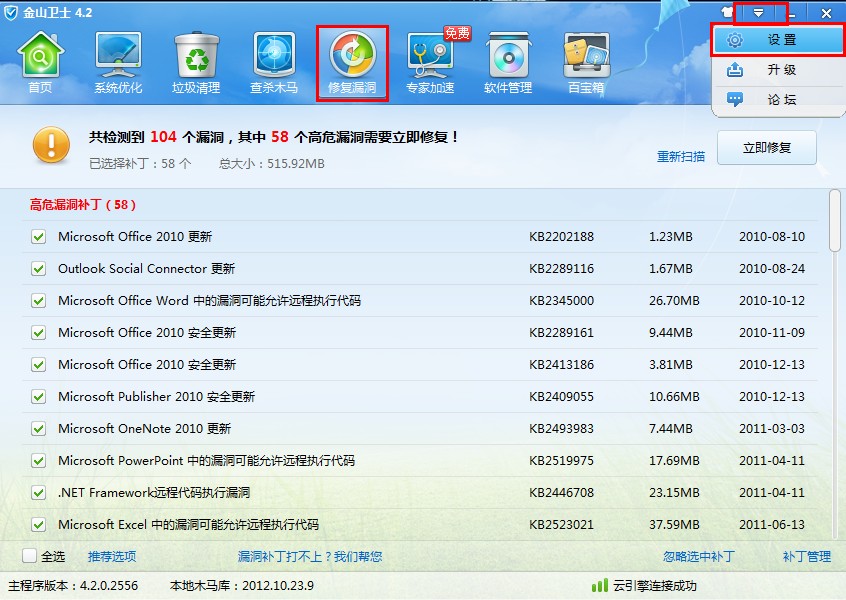Select the 修复漏洞 vulnerability repair icon
This screenshot has width=846, height=600.
(x=352, y=63)
